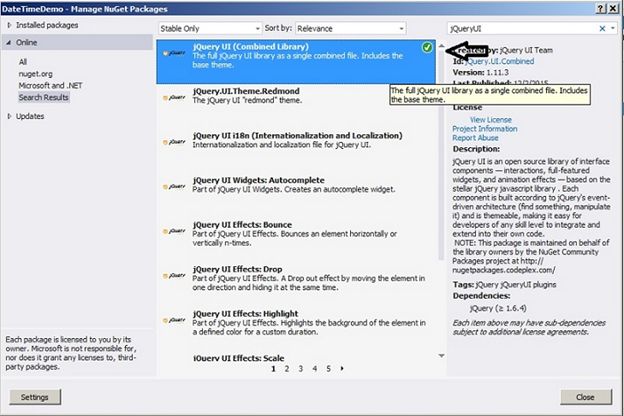Click the jQuery icon beside Effects: Bounce
The height and width of the screenshot is (416, 624).
click(x=174, y=231)
